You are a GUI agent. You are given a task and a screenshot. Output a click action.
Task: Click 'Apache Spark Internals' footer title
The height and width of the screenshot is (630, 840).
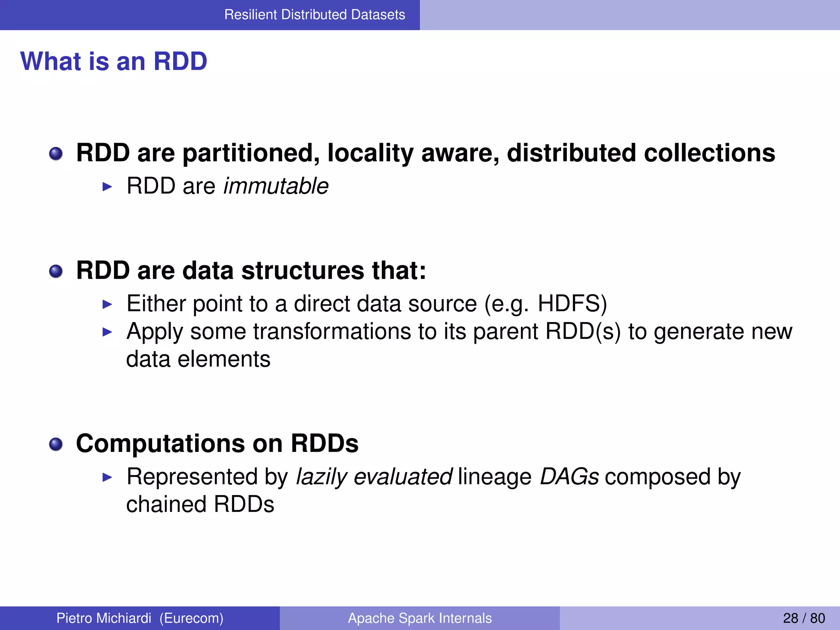coord(420,618)
